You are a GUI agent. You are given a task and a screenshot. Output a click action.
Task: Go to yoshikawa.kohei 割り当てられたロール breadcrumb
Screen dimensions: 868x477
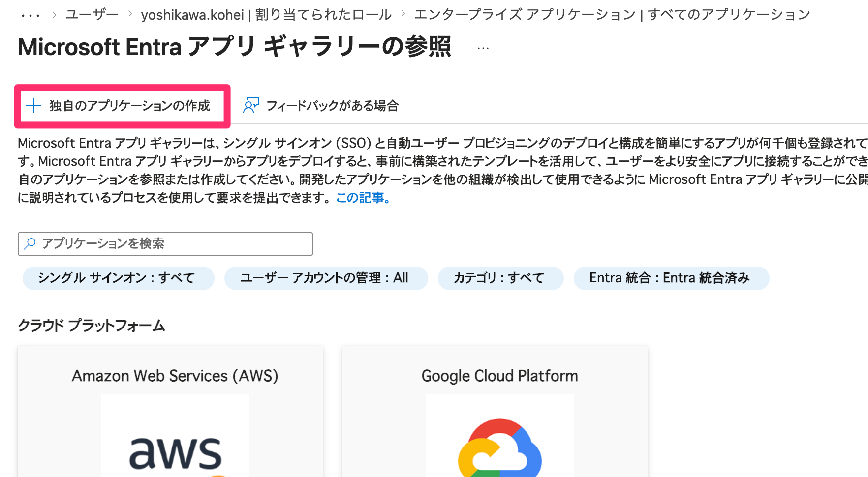pyautogui.click(x=266, y=15)
